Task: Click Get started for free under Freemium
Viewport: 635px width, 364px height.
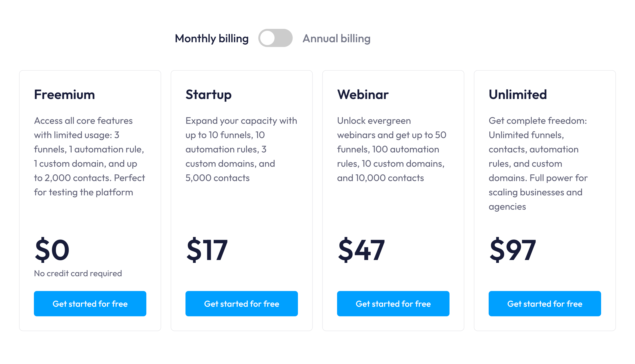Action: [x=90, y=303]
